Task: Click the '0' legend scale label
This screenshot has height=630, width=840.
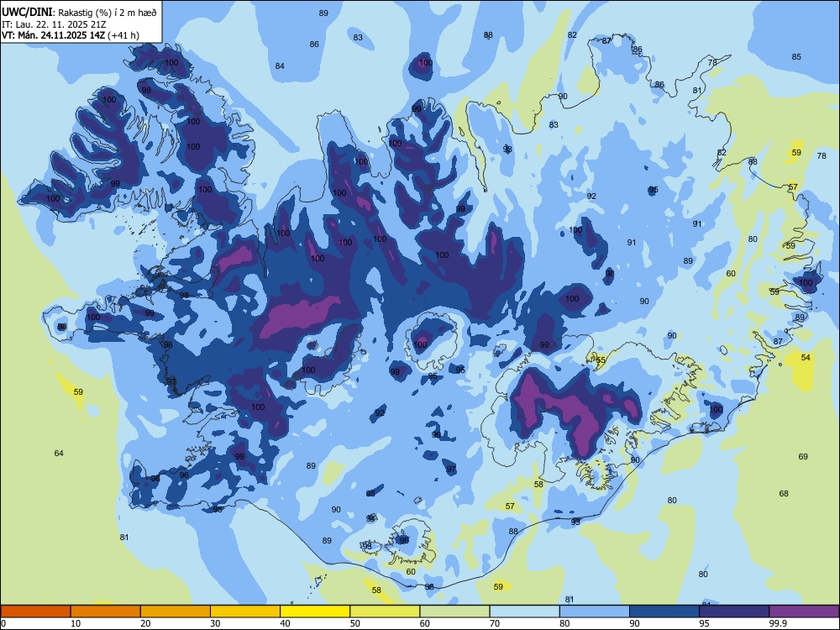Action: point(3,623)
